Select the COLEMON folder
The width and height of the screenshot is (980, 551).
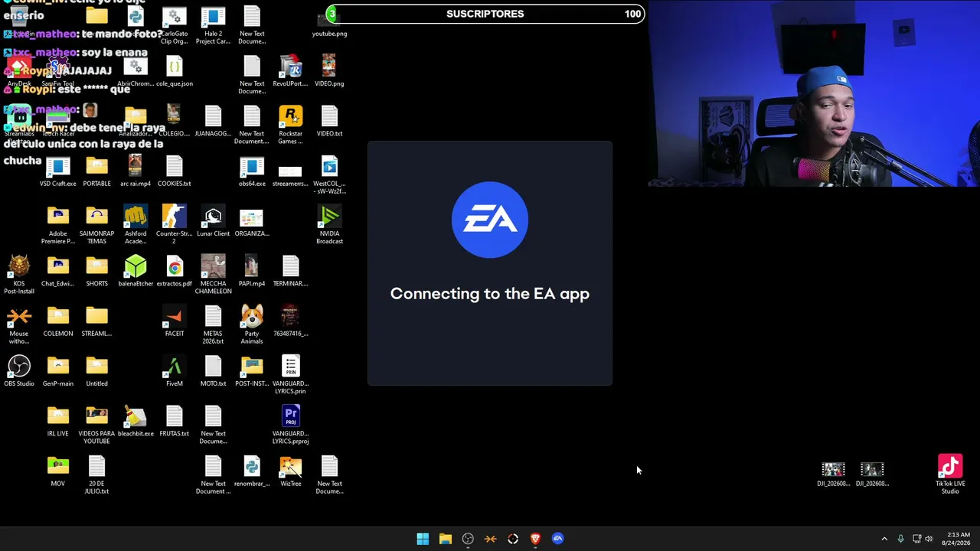58,317
